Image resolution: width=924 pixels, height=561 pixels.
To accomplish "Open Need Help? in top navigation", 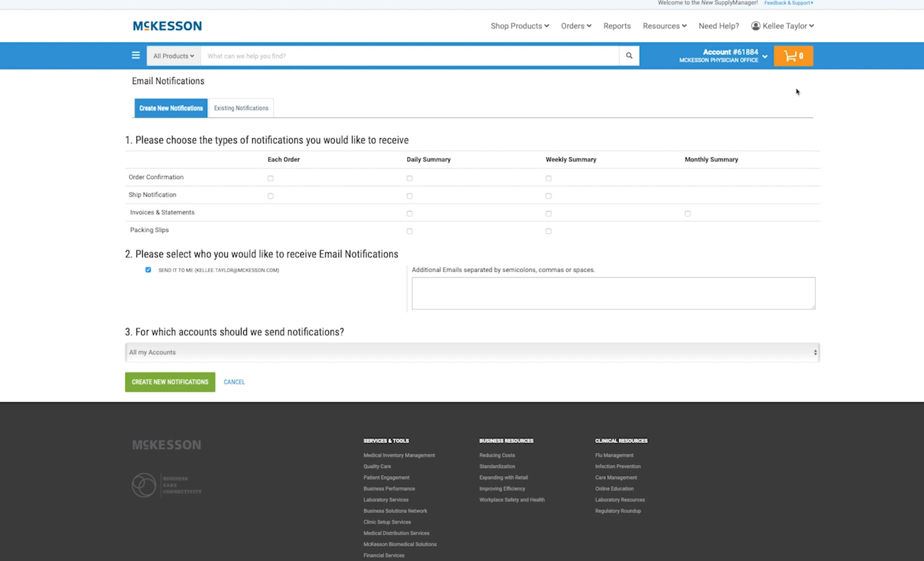I will tap(719, 26).
